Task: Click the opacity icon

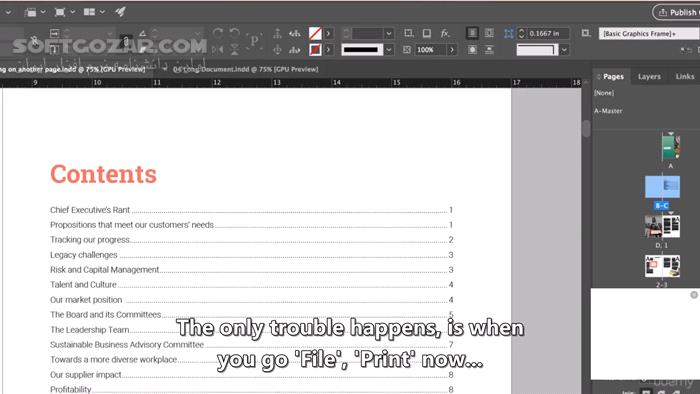Action: (407, 50)
